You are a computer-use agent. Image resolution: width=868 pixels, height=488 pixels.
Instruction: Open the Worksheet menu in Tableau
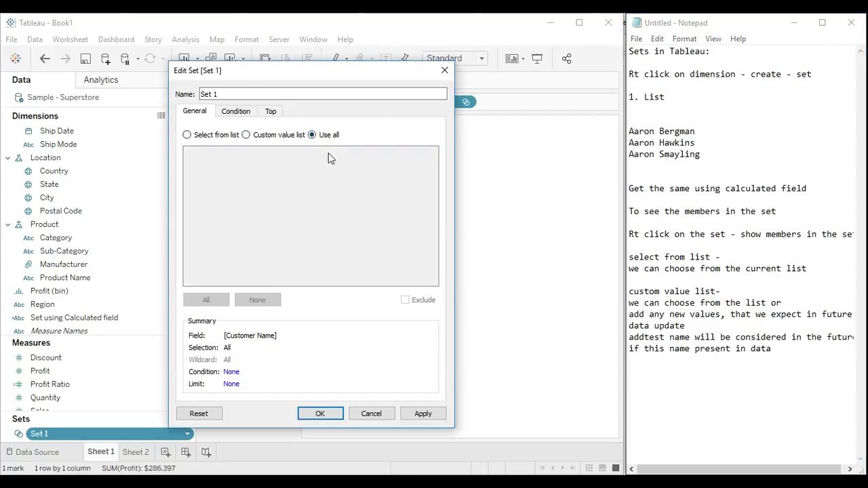(71, 39)
